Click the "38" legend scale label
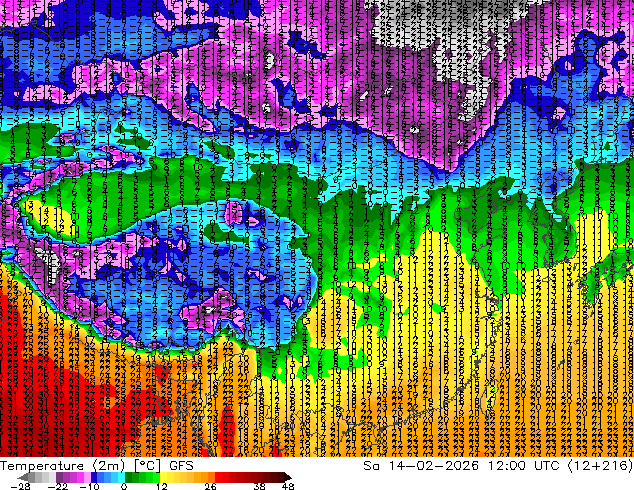This screenshot has width=634, height=490. 259,486
